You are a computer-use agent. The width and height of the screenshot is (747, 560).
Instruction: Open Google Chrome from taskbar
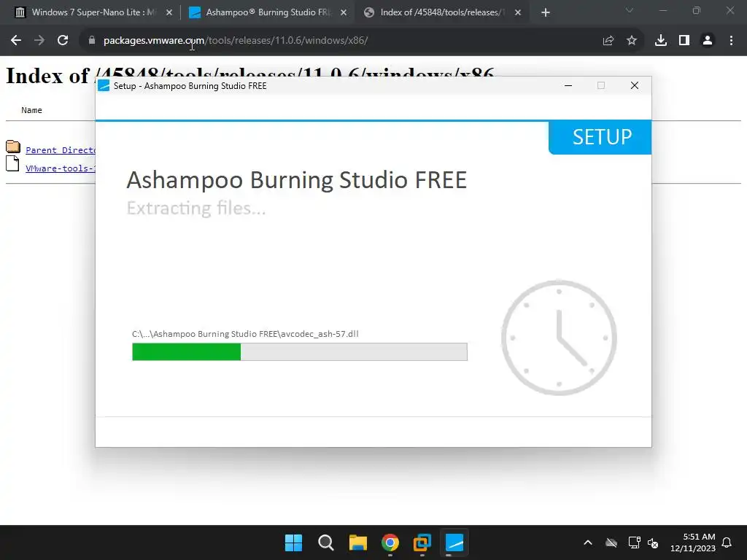(390, 542)
